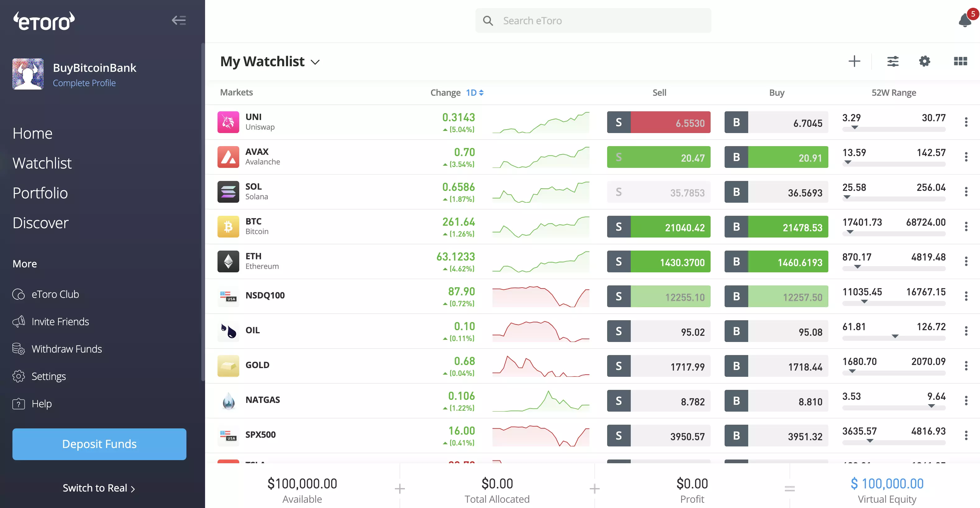This screenshot has height=508, width=980.
Task: Open more options for NATGAS row
Action: tap(966, 401)
